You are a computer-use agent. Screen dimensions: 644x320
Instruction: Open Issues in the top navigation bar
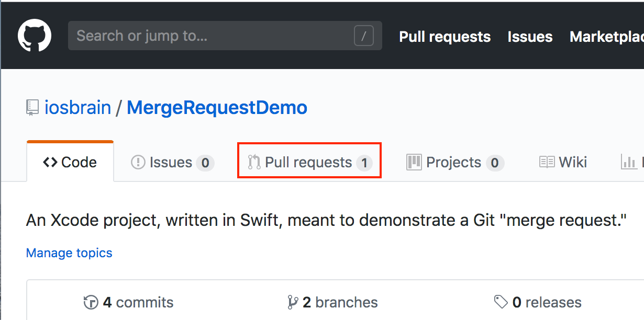pyautogui.click(x=530, y=37)
